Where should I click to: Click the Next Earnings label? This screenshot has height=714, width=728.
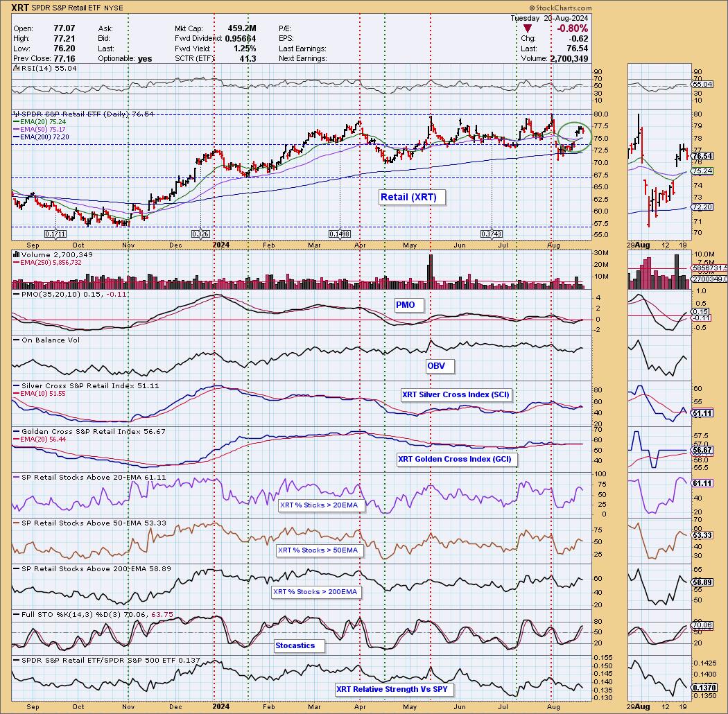[x=303, y=58]
